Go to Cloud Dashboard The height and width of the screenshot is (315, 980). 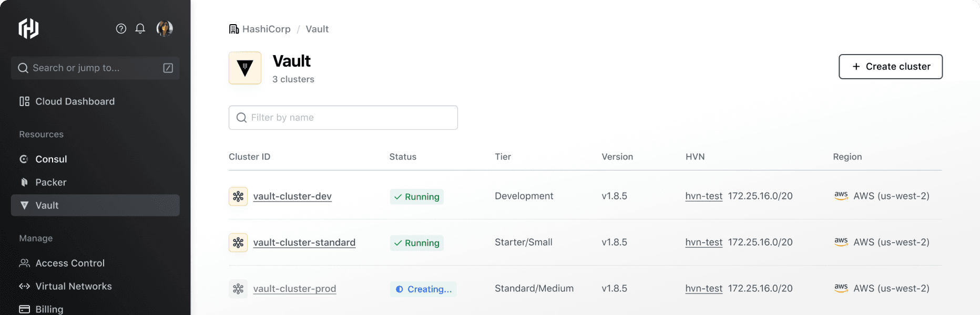point(75,101)
